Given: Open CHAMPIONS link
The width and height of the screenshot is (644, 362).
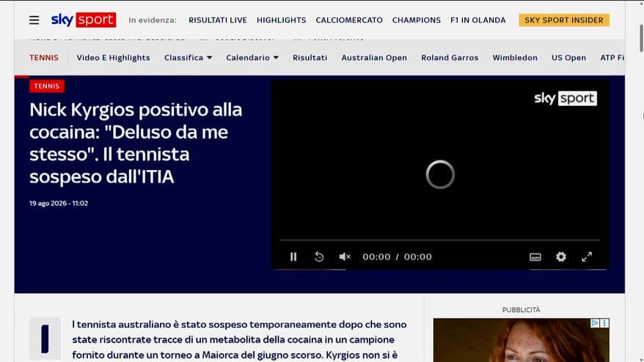Looking at the screenshot, I should click(x=417, y=20).
